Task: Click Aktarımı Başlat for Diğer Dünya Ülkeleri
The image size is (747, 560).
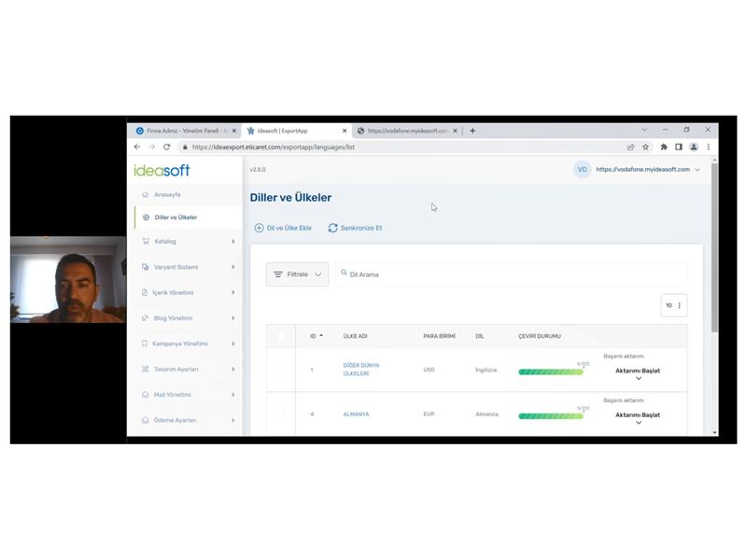Action: [637, 371]
